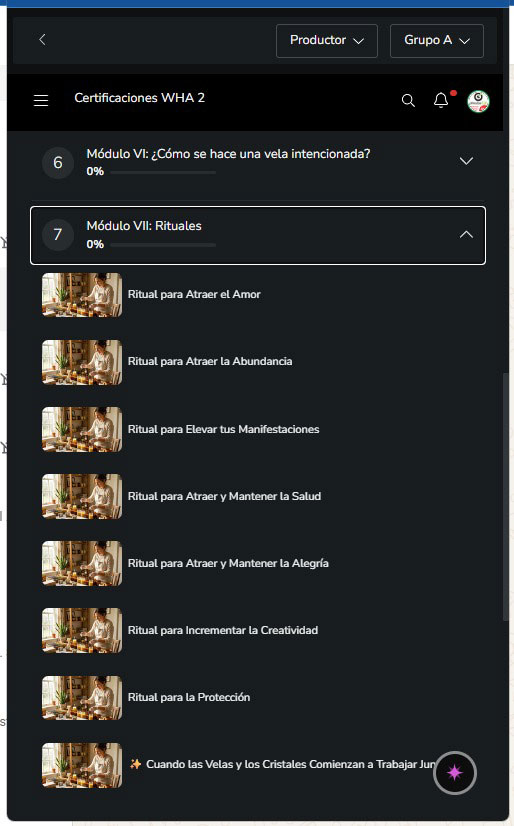Image resolution: width=514 pixels, height=826 pixels.
Task: Open Ritual para Elevar tus Manifestaciones
Action: [x=223, y=429]
